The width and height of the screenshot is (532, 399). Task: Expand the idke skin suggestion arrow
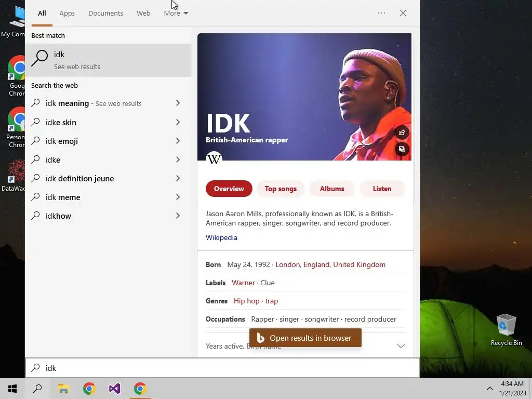point(178,122)
